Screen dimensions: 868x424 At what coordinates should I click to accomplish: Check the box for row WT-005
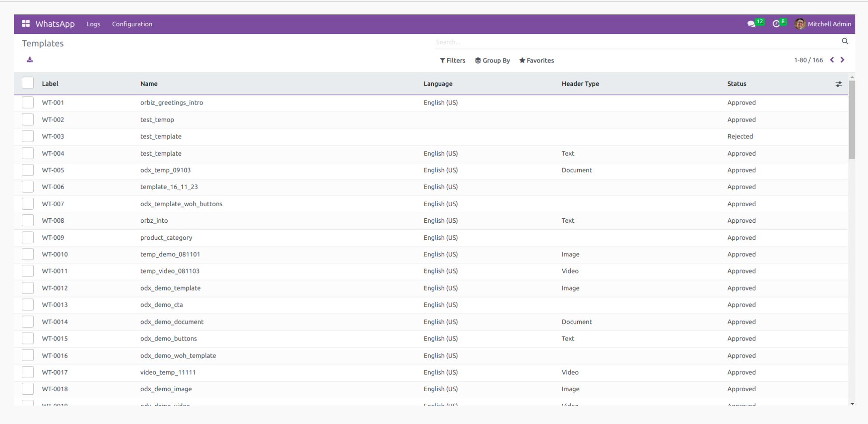point(28,170)
